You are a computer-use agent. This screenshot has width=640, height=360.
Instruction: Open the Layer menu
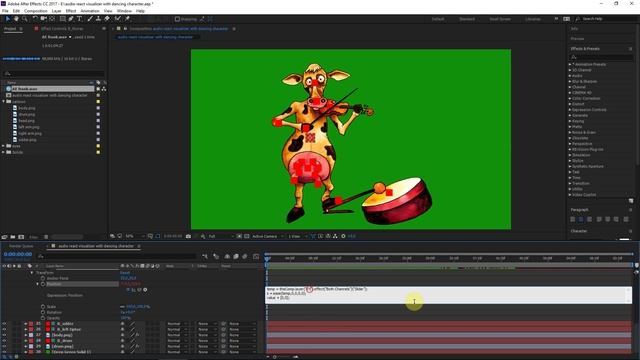pyautogui.click(x=56, y=11)
